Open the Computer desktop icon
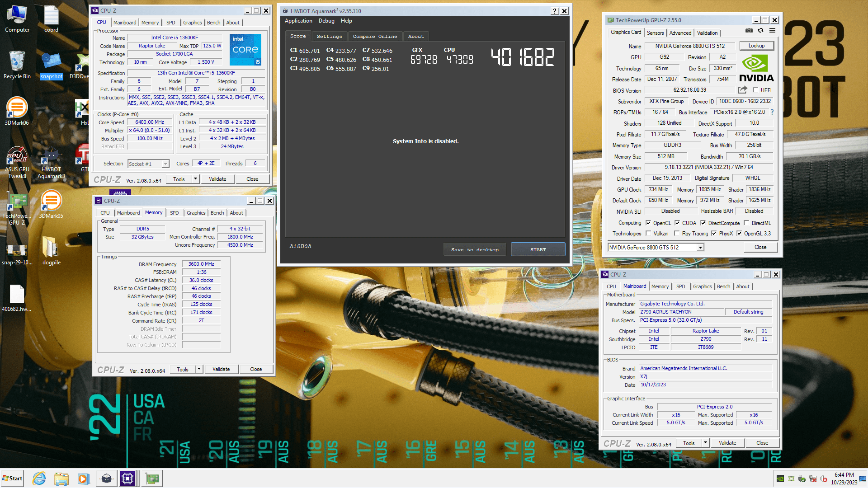Image resolution: width=868 pixels, height=488 pixels. pos(17,18)
